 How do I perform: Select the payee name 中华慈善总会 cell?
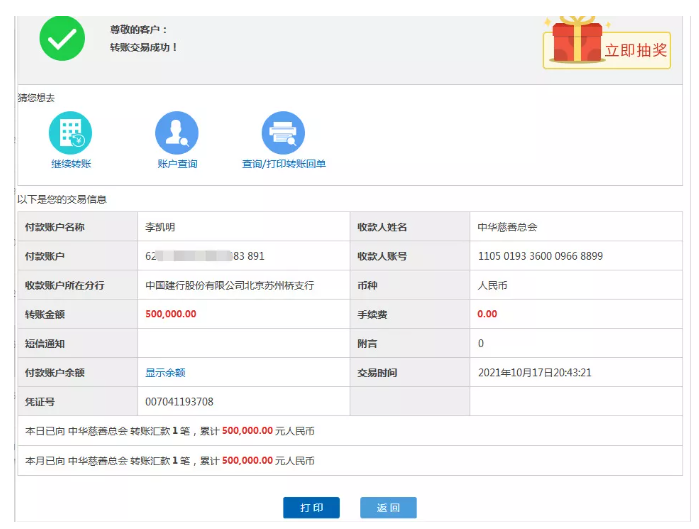coord(576,227)
